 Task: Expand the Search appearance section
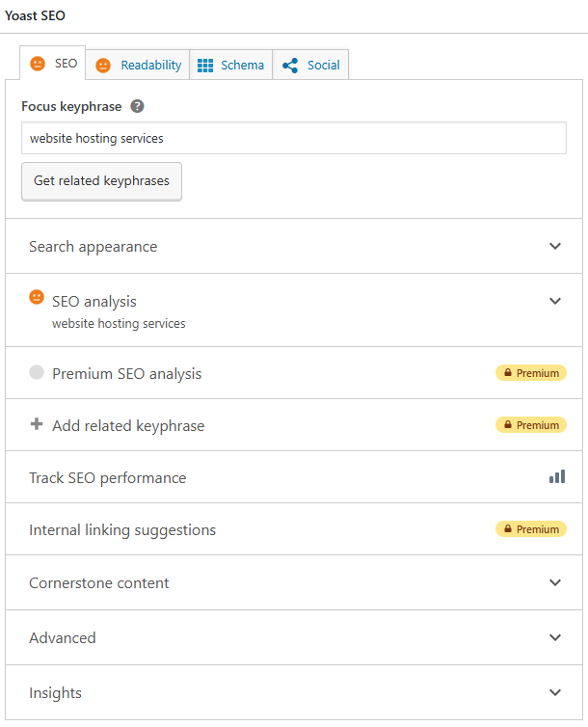tap(555, 246)
